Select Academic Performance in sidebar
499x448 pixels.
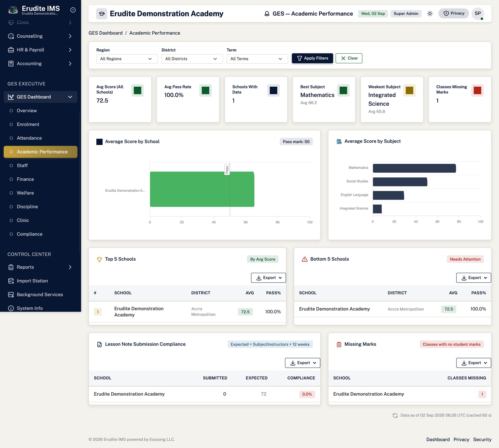41,152
